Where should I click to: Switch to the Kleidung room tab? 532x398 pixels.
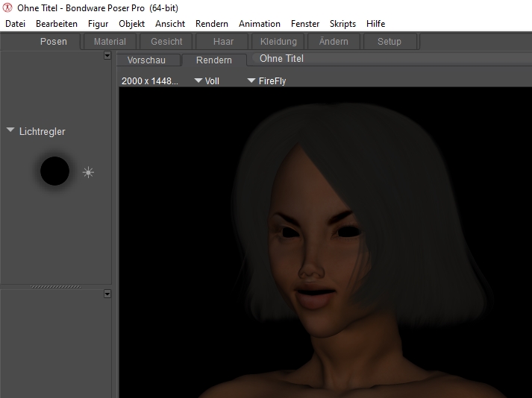pyautogui.click(x=278, y=42)
